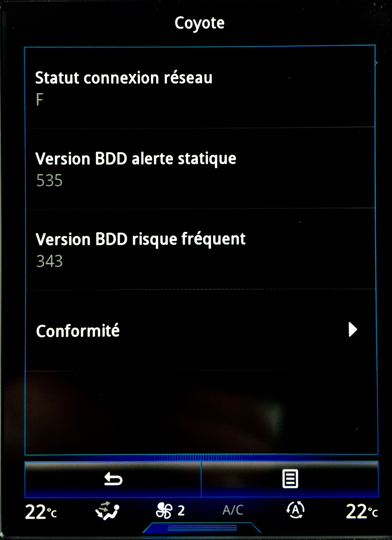Adjust left temperature 22°C setting

[41, 512]
